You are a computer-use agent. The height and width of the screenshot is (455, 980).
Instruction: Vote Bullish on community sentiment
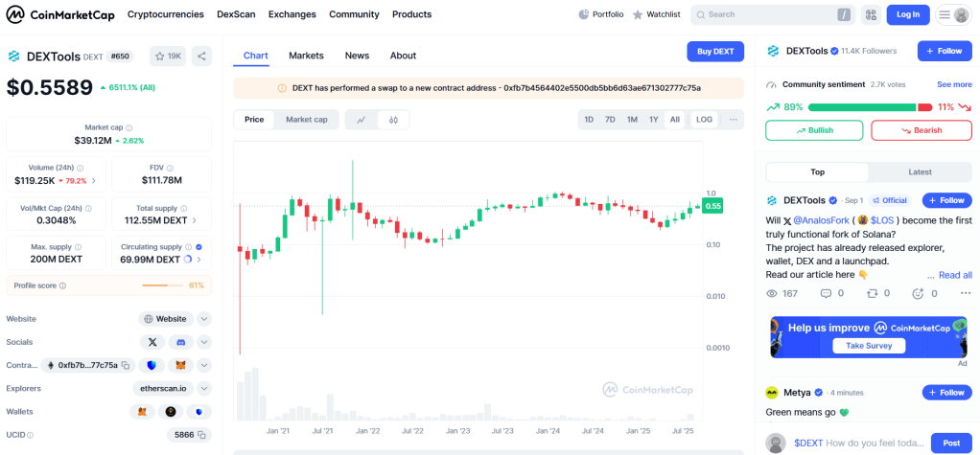point(814,130)
